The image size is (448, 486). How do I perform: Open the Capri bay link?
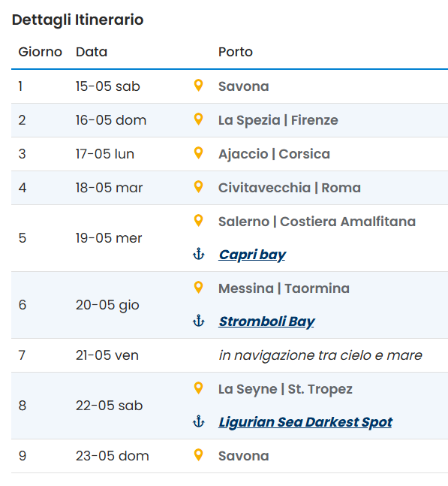point(252,255)
